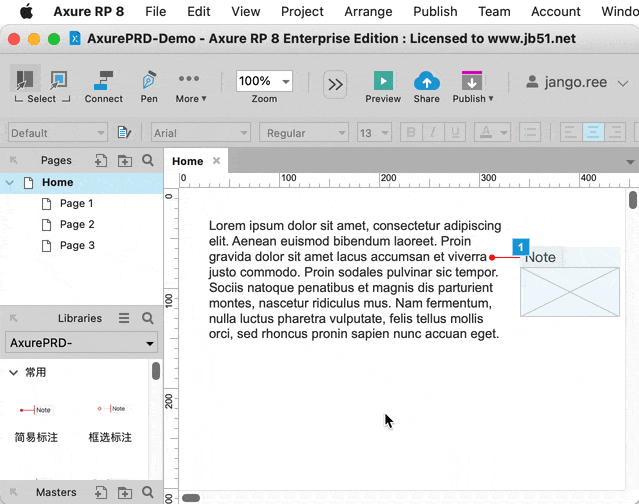Click the Lorem ipsum text paragraph
Viewport: 639px width, 504px height.
click(x=355, y=280)
